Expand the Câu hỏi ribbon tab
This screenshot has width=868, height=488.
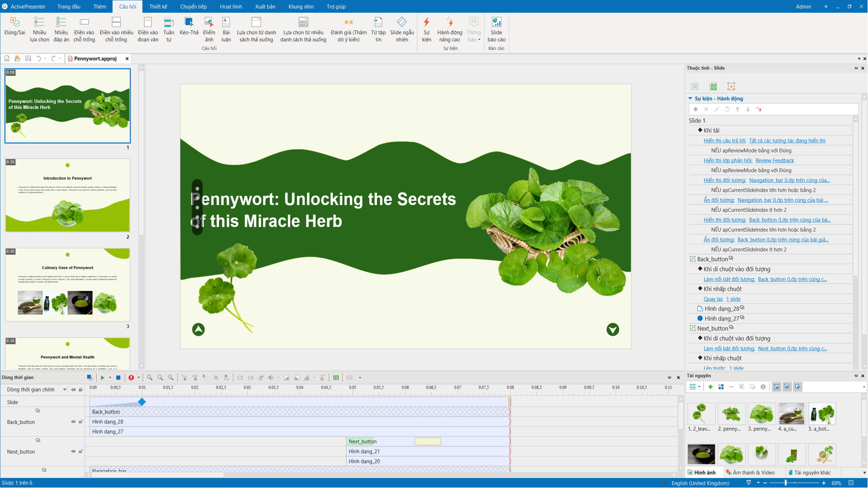[x=127, y=7]
